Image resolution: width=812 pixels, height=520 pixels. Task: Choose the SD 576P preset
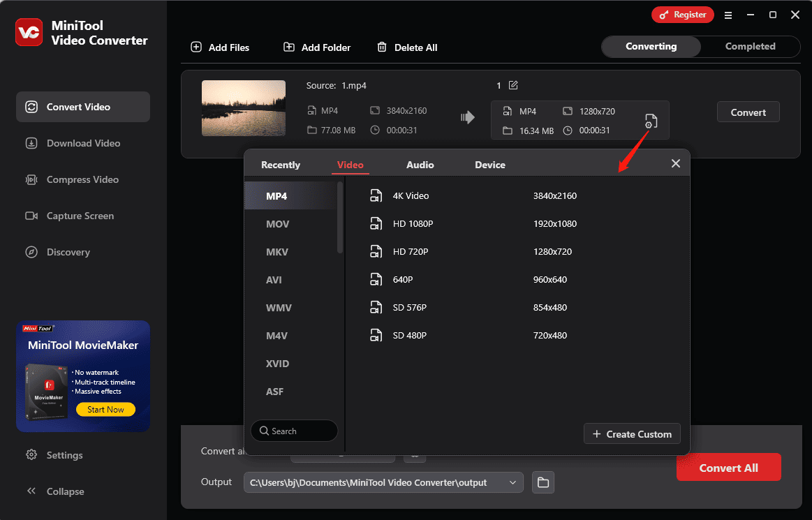point(518,308)
